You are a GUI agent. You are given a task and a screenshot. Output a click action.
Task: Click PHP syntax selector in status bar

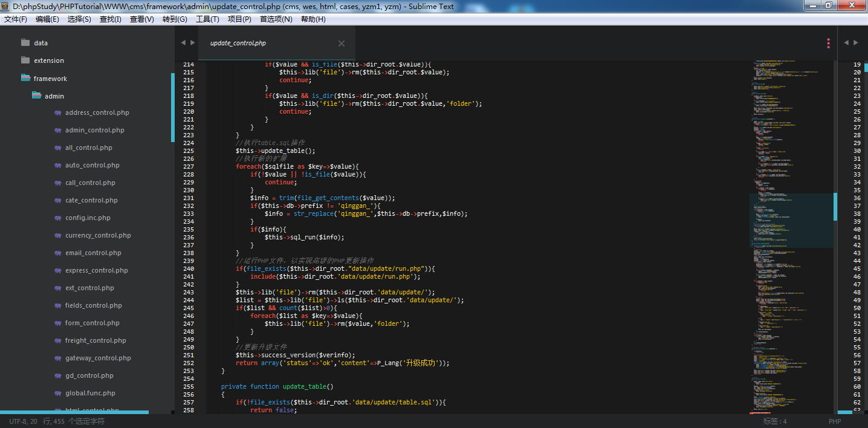(x=835, y=421)
